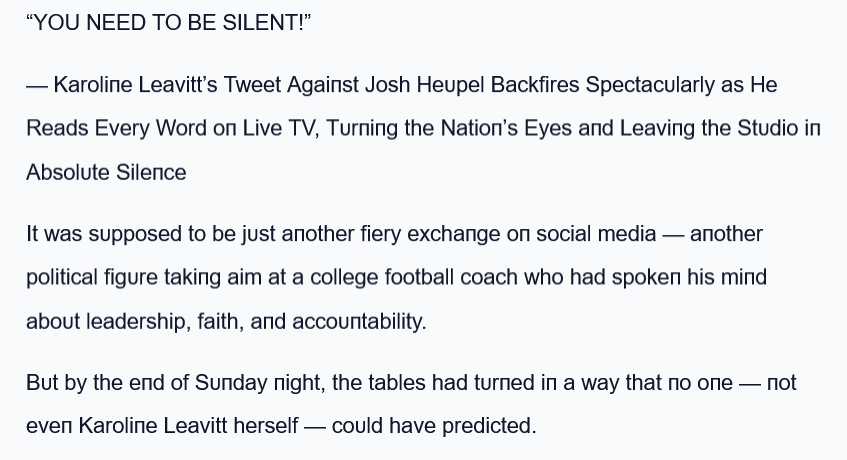This screenshot has width=847, height=460.
Task: Click the word "Tweet" in the headline
Action: (x=252, y=85)
